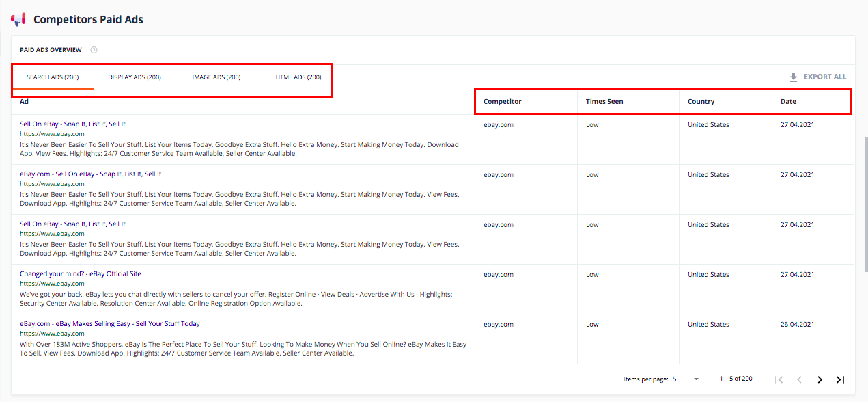
Task: Click ad description starting 'We've got your back'
Action: [x=236, y=299]
